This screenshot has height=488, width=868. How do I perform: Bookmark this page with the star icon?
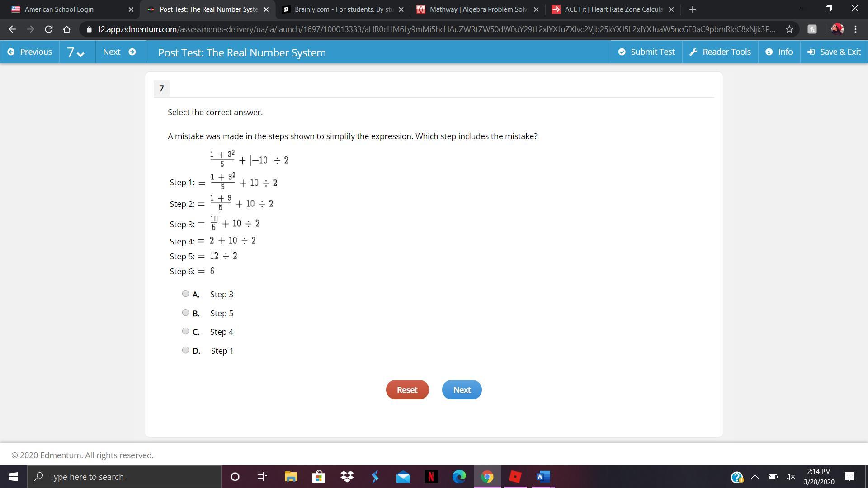click(x=789, y=29)
